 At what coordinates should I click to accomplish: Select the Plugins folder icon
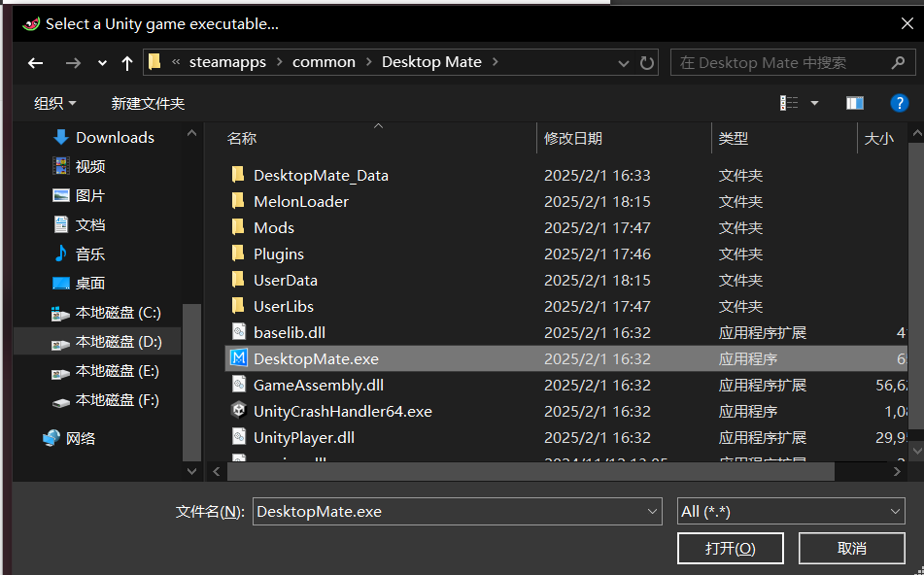pos(238,254)
